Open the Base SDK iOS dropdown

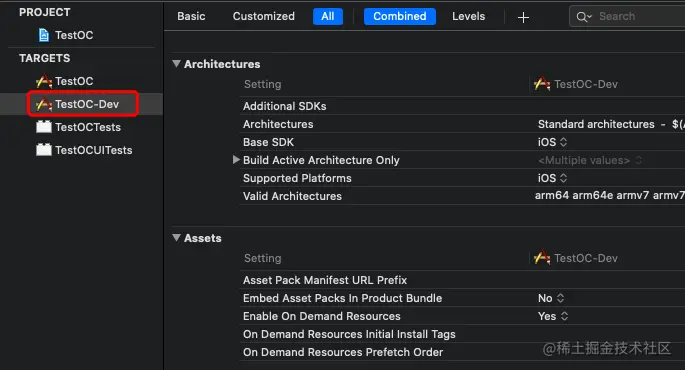point(552,142)
